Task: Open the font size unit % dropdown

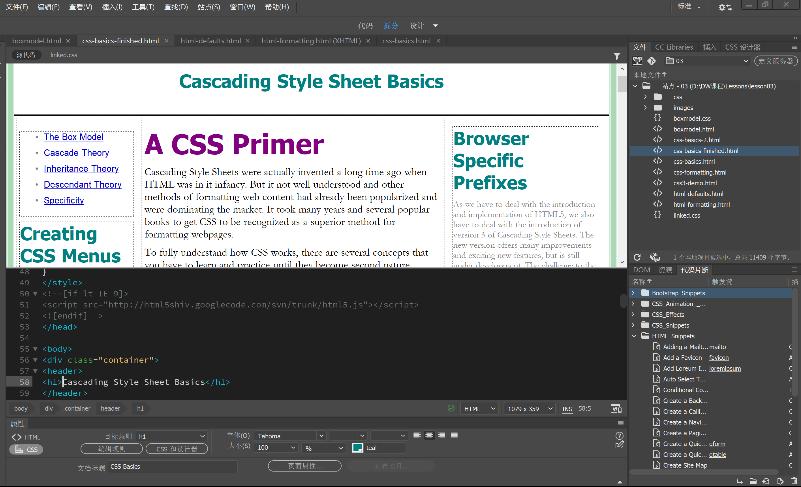Action: [x=324, y=448]
